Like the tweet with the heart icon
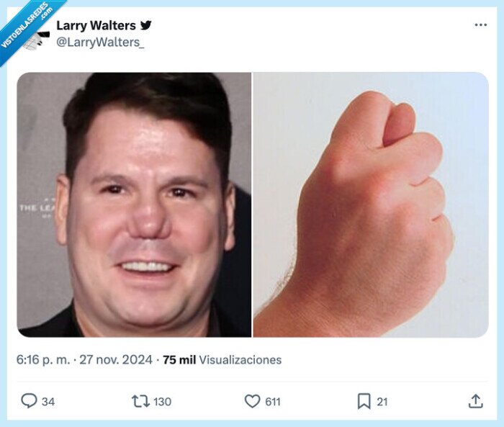This screenshot has height=427, width=504. click(252, 401)
